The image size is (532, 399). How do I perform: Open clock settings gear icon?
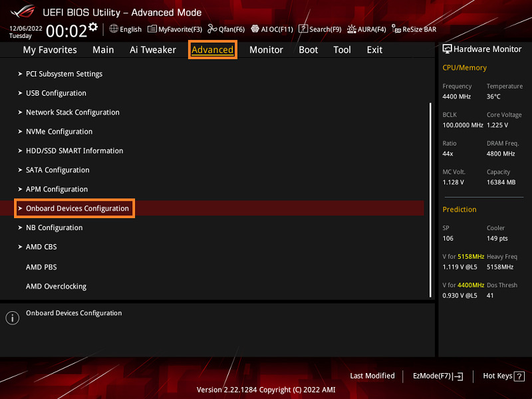pos(93,27)
